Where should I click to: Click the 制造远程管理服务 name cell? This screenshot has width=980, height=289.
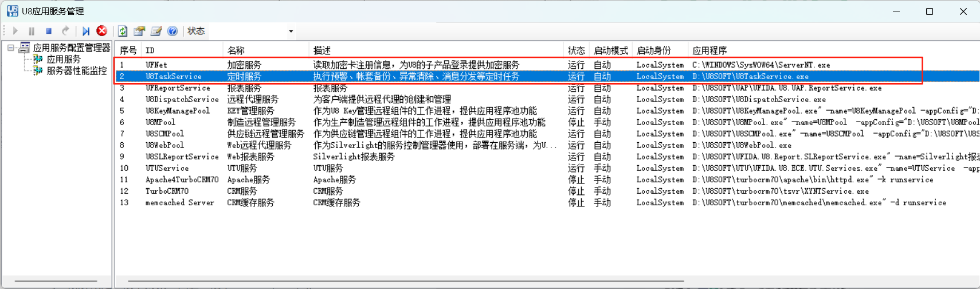[x=261, y=122]
